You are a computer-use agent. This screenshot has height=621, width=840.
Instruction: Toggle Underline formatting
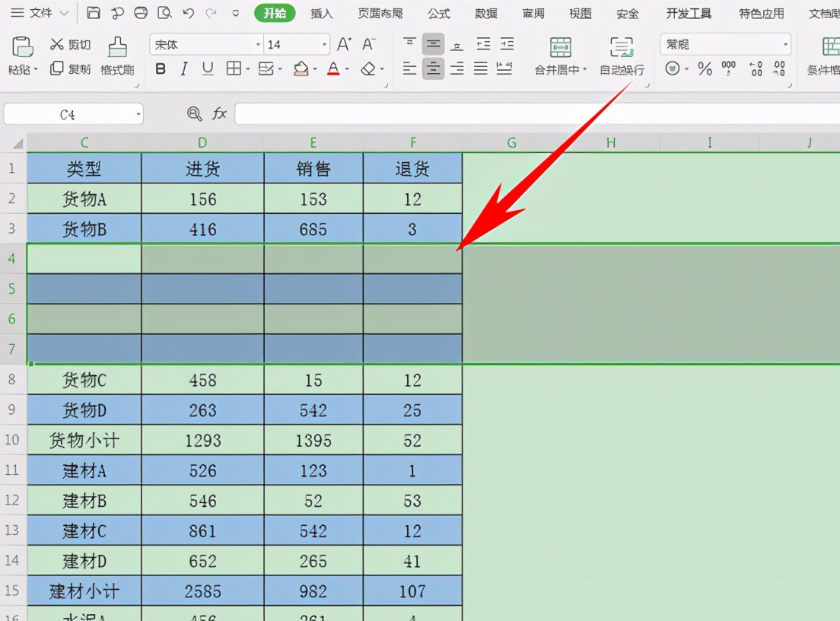point(208,69)
